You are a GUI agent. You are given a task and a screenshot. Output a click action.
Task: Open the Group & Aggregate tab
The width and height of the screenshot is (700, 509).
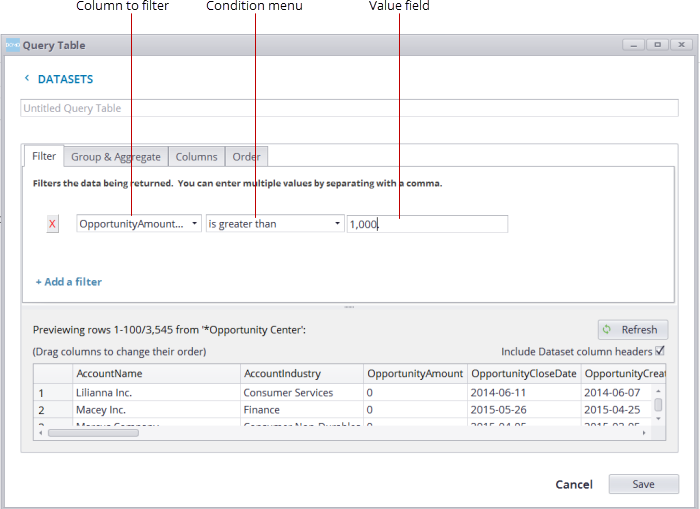tap(116, 157)
